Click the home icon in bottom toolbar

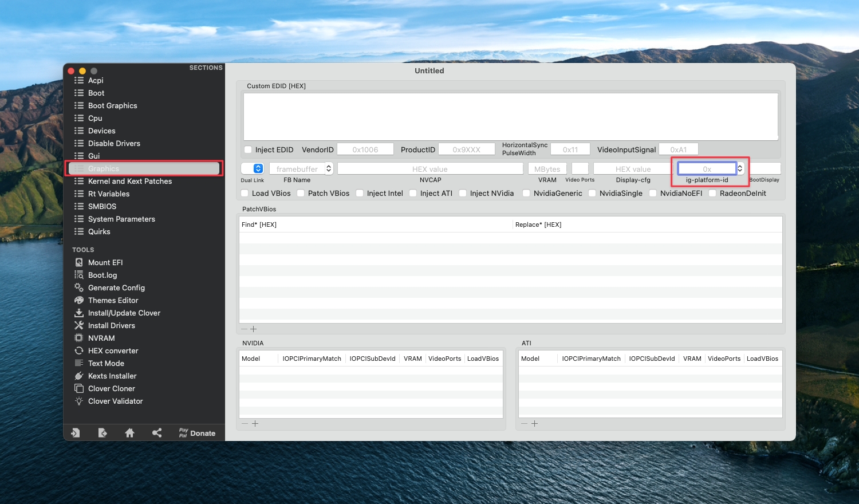(129, 433)
